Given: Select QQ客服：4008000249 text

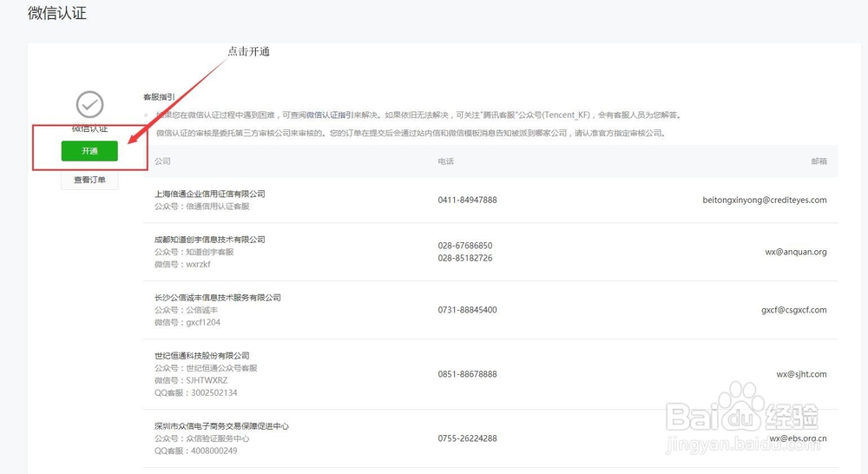Looking at the screenshot, I should point(196,451).
